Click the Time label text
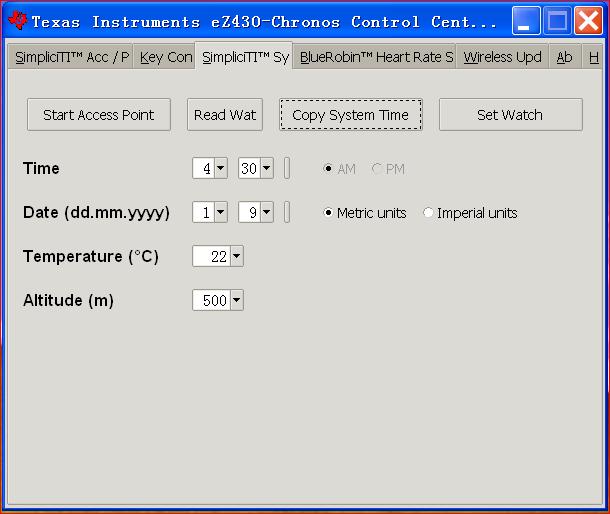 41,168
